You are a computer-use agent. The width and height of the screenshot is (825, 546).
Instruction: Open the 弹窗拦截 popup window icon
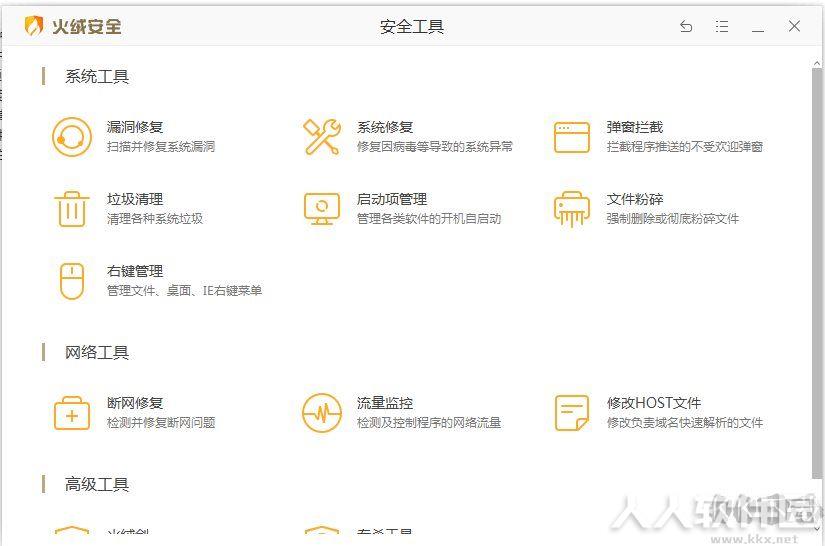point(571,137)
